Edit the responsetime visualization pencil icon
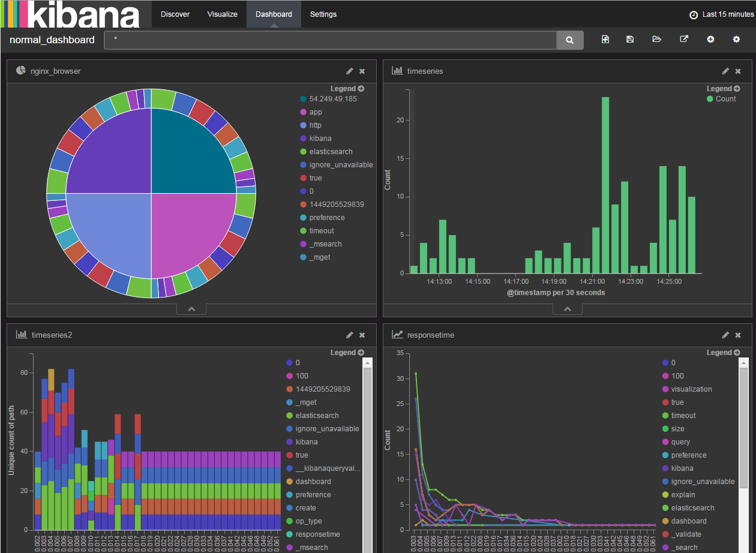 [725, 335]
